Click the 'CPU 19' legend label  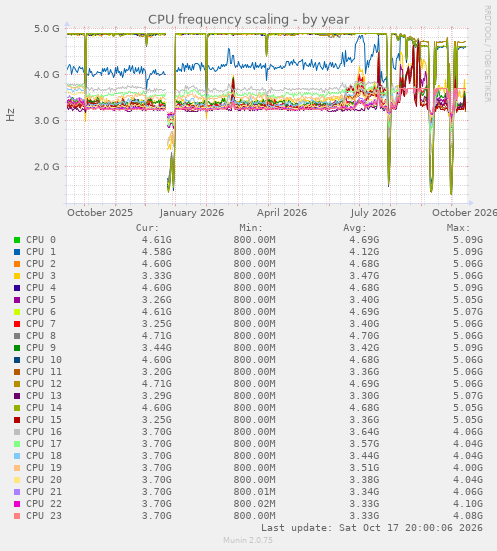pos(44,468)
